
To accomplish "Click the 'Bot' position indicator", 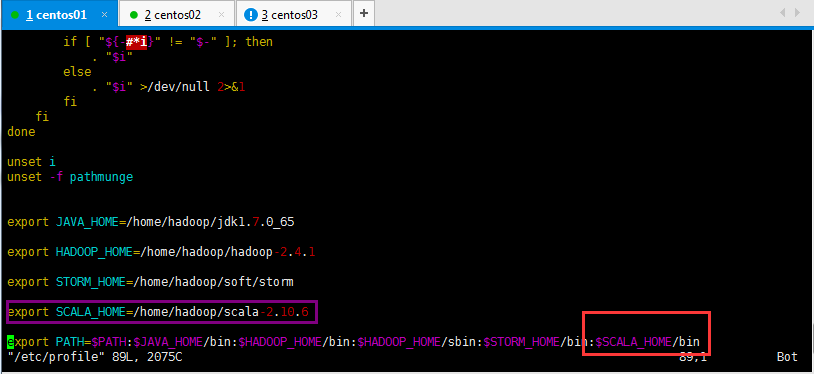I will click(x=787, y=357).
